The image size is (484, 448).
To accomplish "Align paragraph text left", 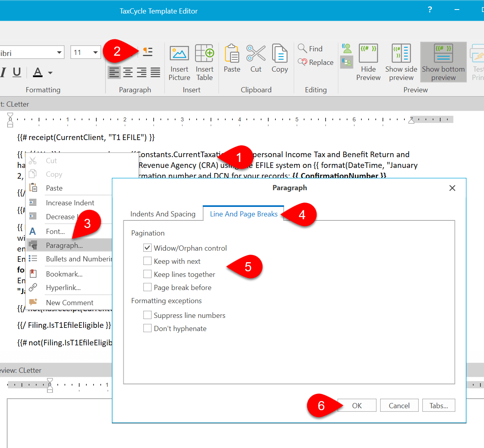I will [114, 72].
